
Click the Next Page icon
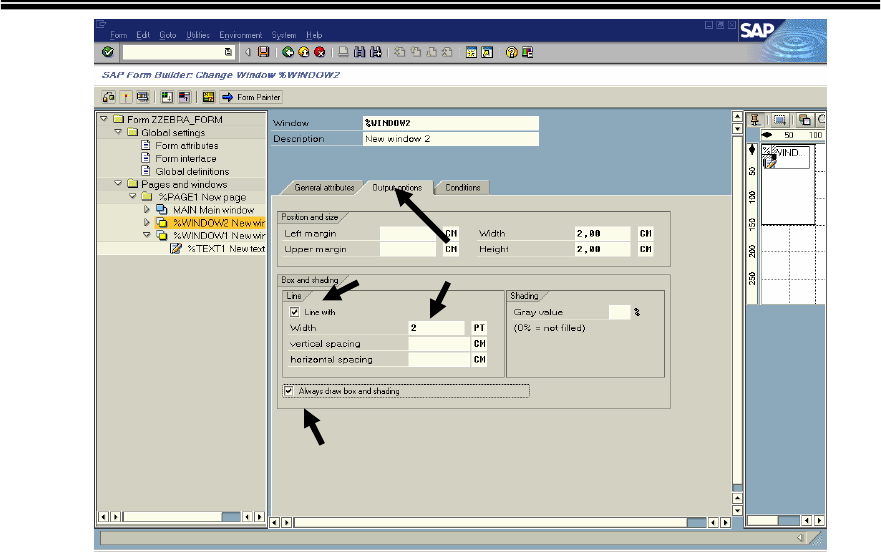coord(432,52)
